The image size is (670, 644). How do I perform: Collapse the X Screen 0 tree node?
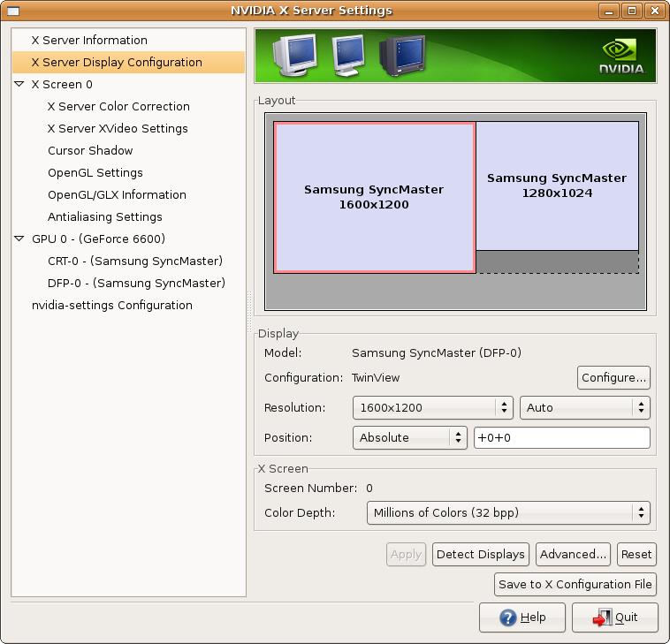[x=19, y=85]
